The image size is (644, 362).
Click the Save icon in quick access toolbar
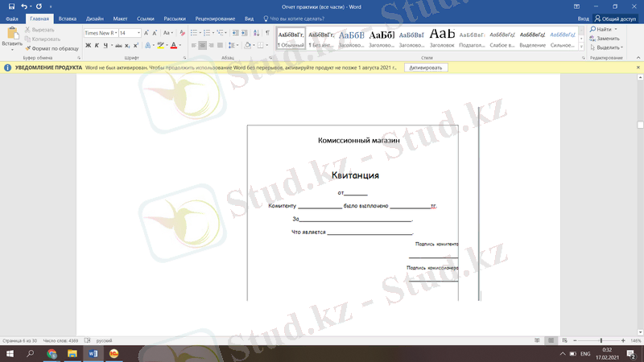11,6
